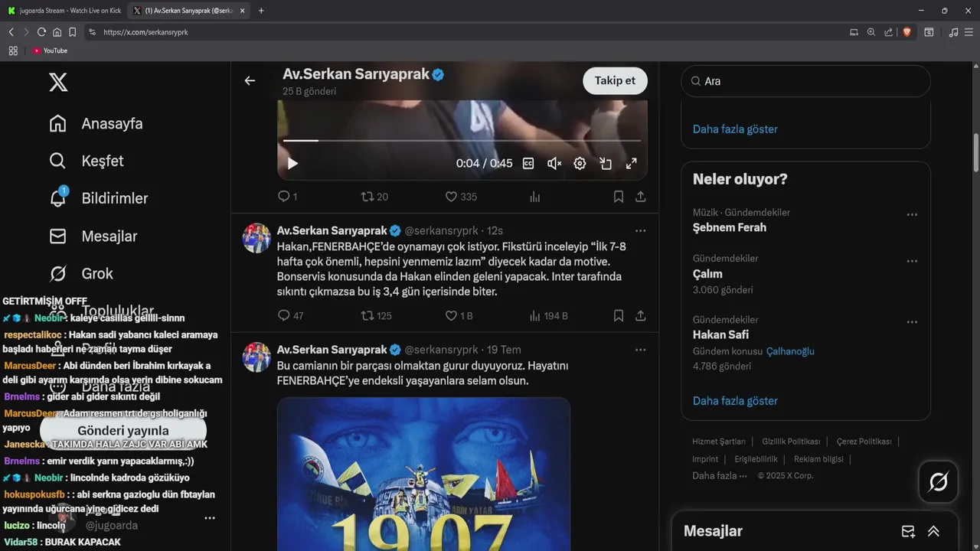Image resolution: width=980 pixels, height=551 pixels.
Task: Reply to video tweet with 1 comment
Action: click(287, 197)
